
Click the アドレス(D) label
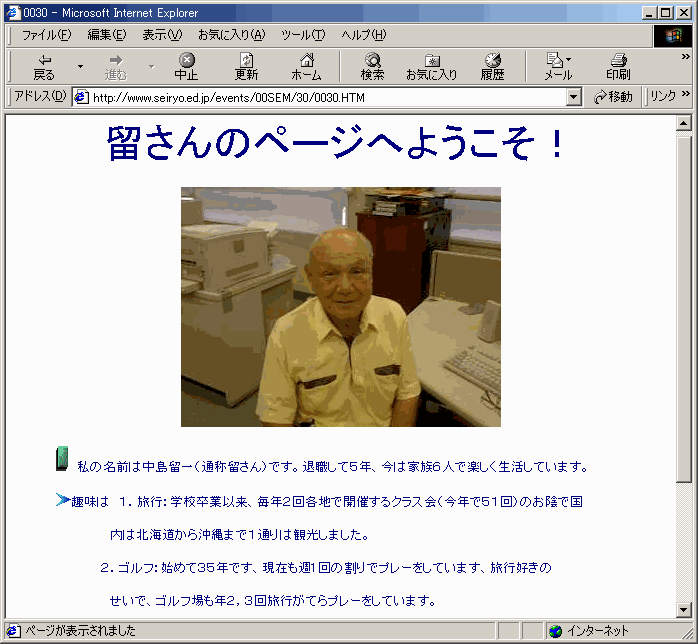click(x=40, y=96)
